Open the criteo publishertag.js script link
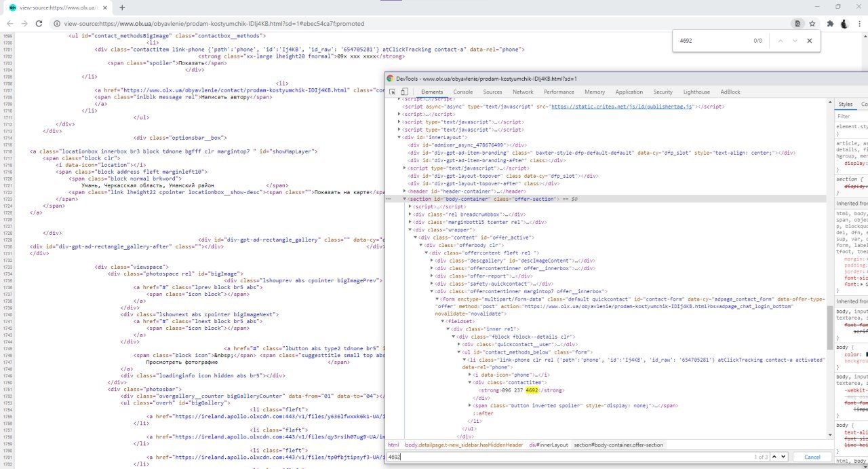Viewport: 868px width, 469px height. coord(622,107)
